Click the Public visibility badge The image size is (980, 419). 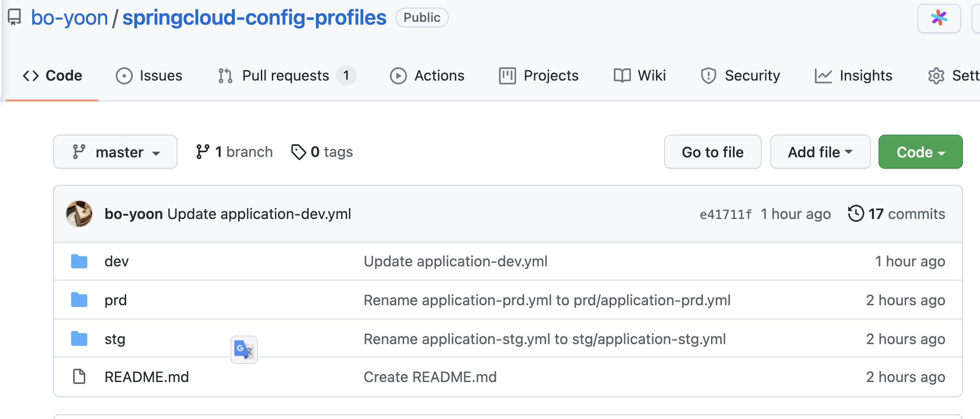point(422,18)
